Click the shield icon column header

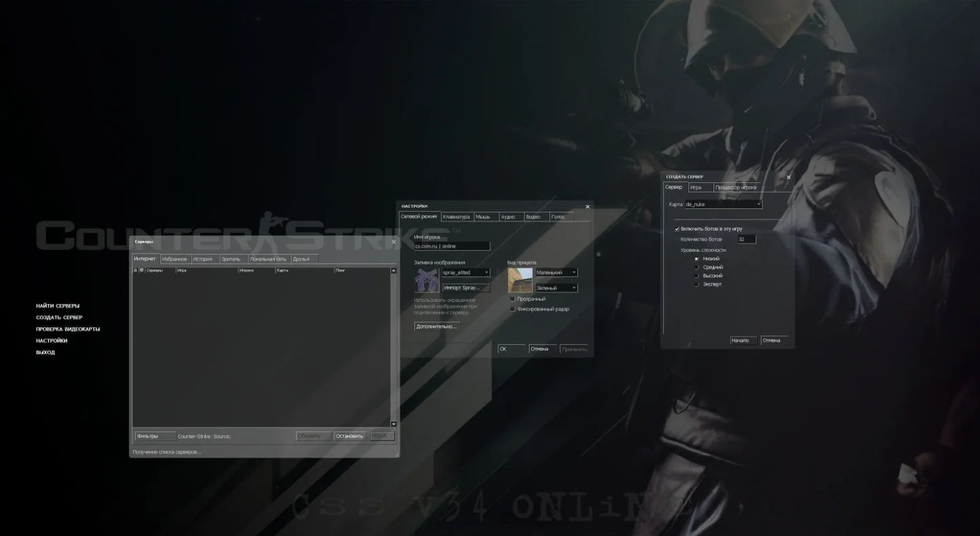pyautogui.click(x=141, y=271)
